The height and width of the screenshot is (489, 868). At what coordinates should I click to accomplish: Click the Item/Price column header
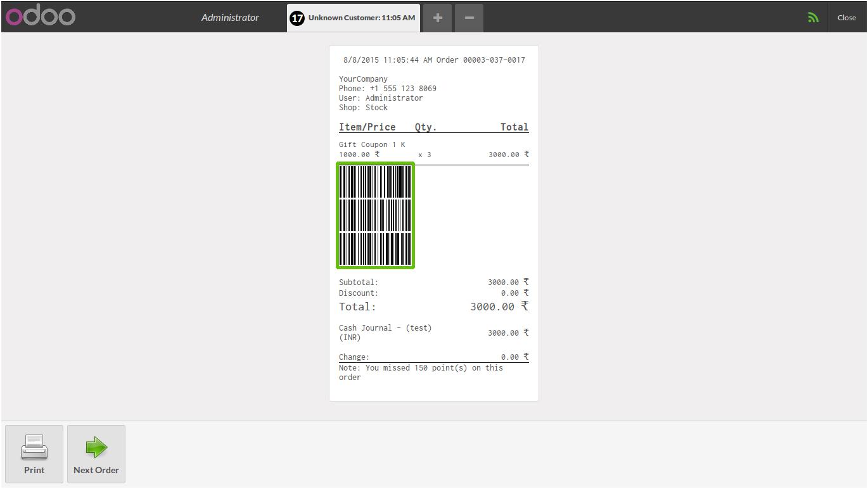[x=367, y=127]
